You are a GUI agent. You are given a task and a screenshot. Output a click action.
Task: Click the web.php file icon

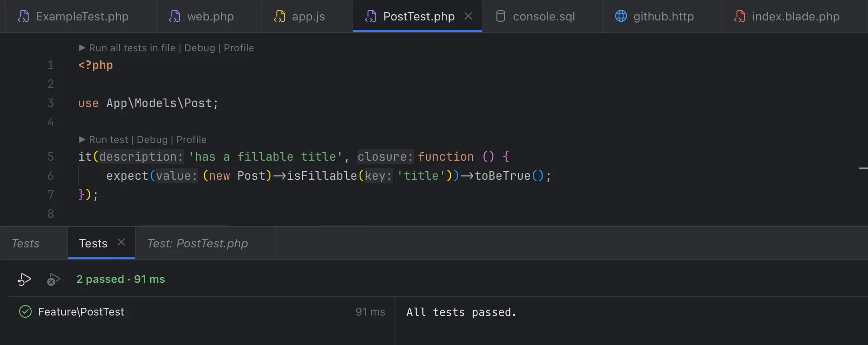[175, 16]
